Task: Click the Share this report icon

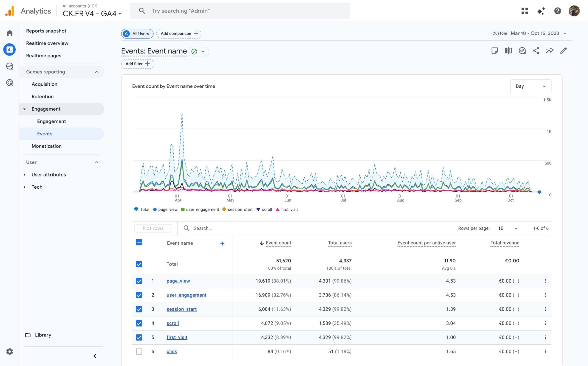Action: 536,50
